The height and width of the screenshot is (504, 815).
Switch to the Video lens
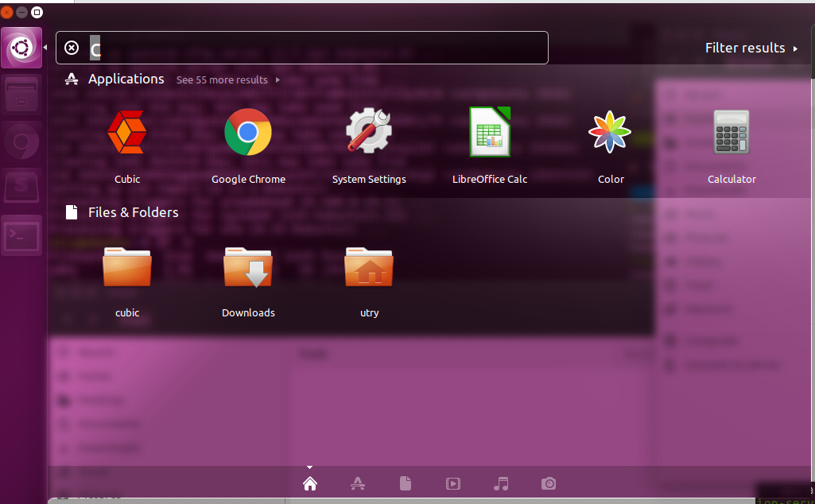pyautogui.click(x=452, y=483)
